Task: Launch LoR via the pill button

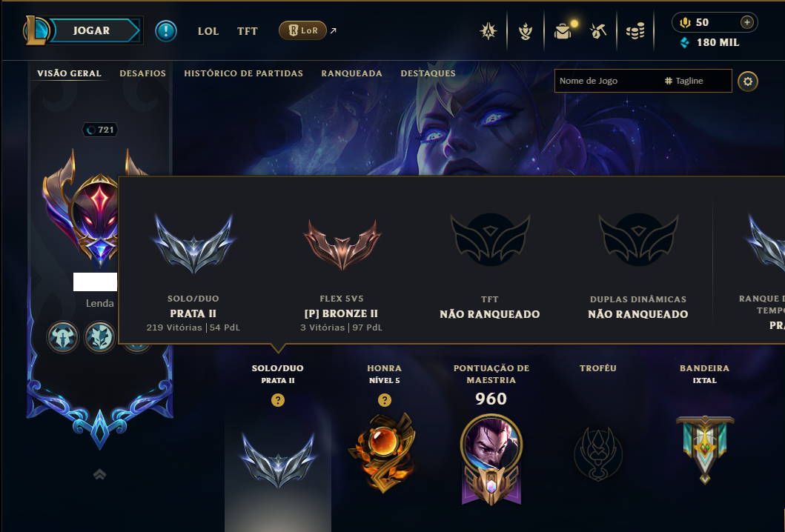Action: pyautogui.click(x=303, y=30)
